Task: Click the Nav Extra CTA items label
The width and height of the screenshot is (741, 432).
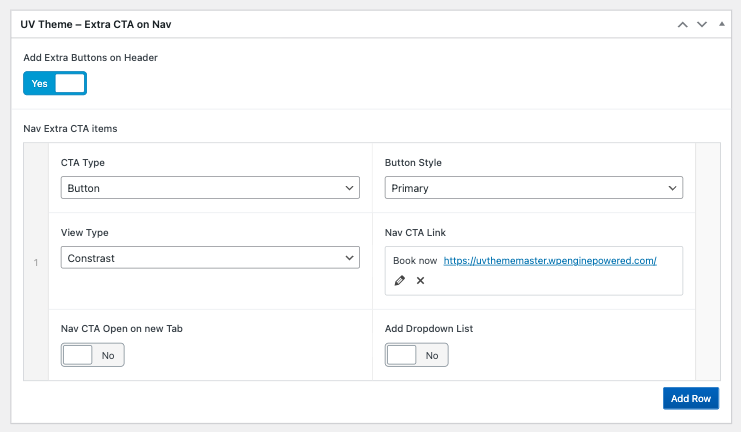Action: point(71,128)
